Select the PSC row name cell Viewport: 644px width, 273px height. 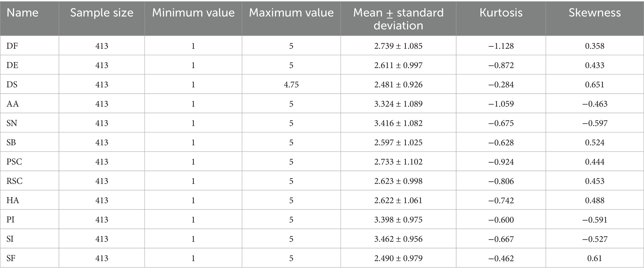coord(14,162)
